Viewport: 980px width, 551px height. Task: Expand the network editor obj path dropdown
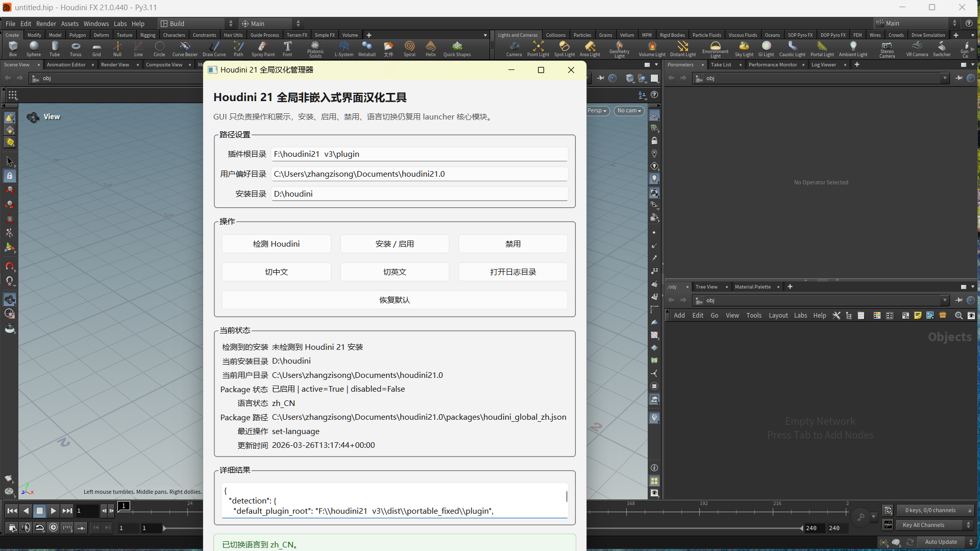click(945, 300)
